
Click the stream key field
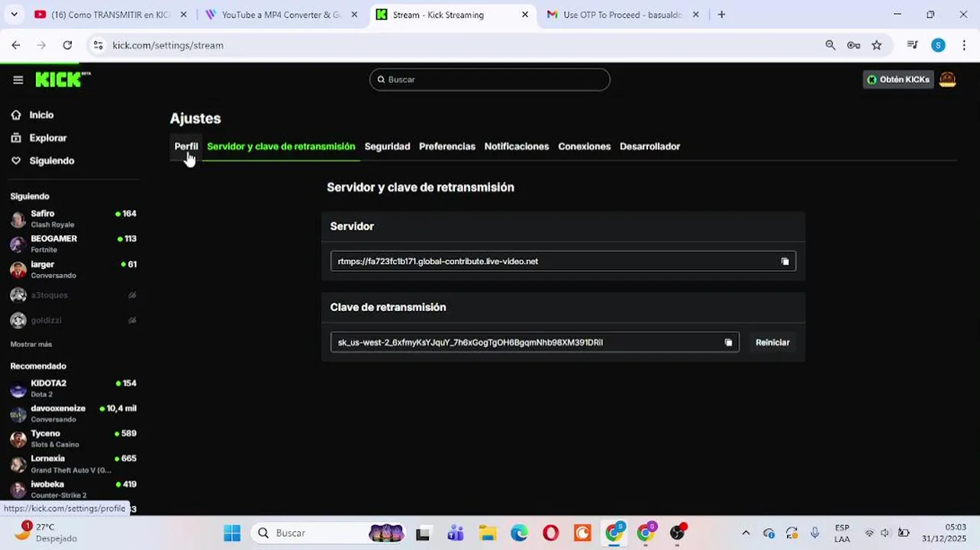click(534, 342)
